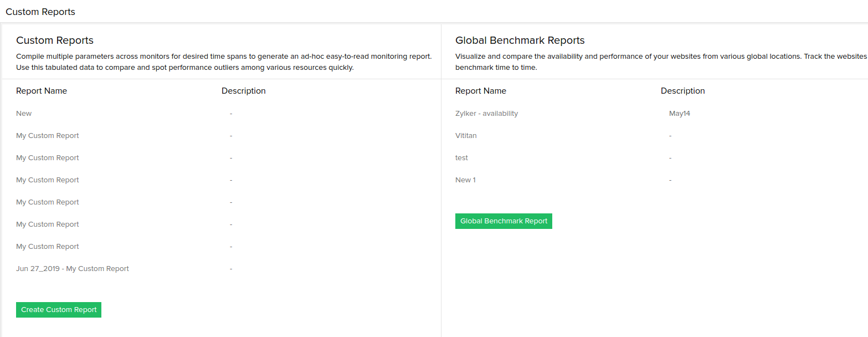
Task: Click Description header under Global Benchmark Reports
Action: [x=682, y=90]
